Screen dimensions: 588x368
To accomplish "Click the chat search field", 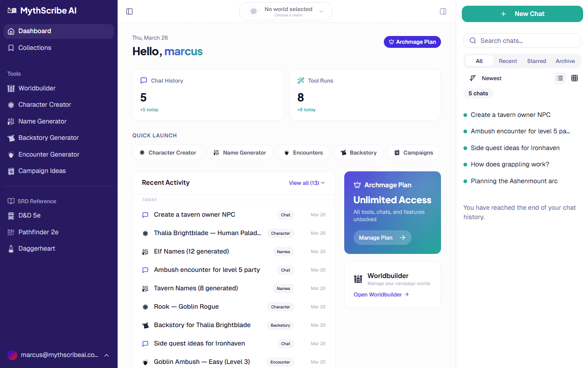I will click(522, 40).
